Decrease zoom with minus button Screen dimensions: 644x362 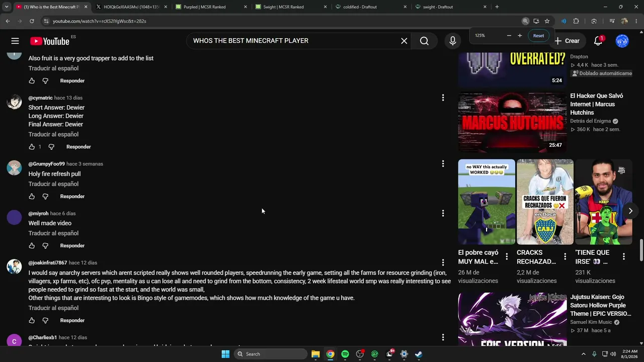point(509,36)
